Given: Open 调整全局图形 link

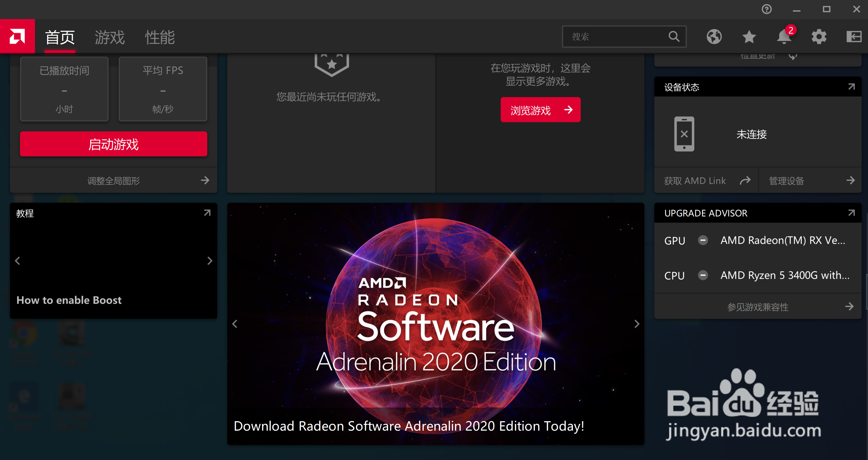Looking at the screenshot, I should [x=114, y=181].
